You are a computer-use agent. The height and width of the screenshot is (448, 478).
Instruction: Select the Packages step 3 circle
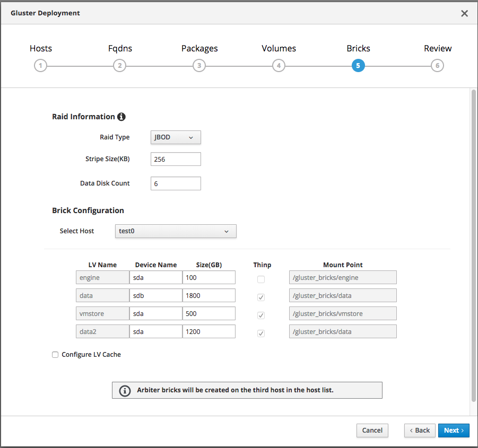199,66
